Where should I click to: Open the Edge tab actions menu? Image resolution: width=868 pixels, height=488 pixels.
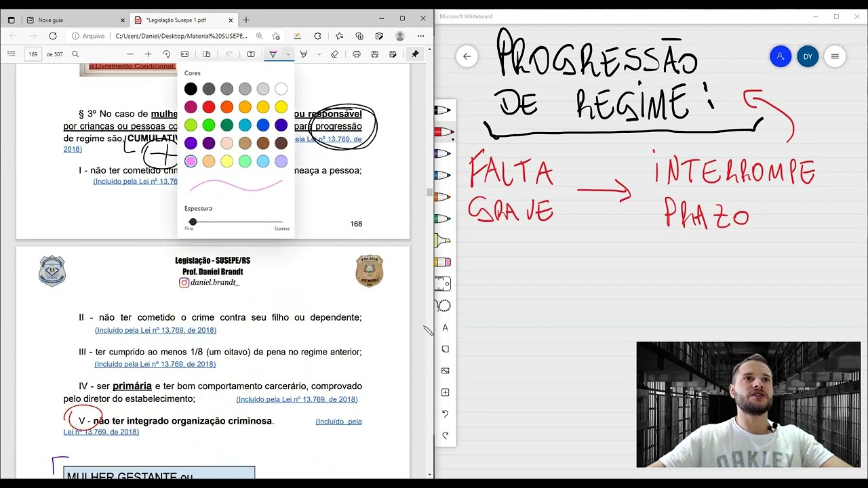11,20
